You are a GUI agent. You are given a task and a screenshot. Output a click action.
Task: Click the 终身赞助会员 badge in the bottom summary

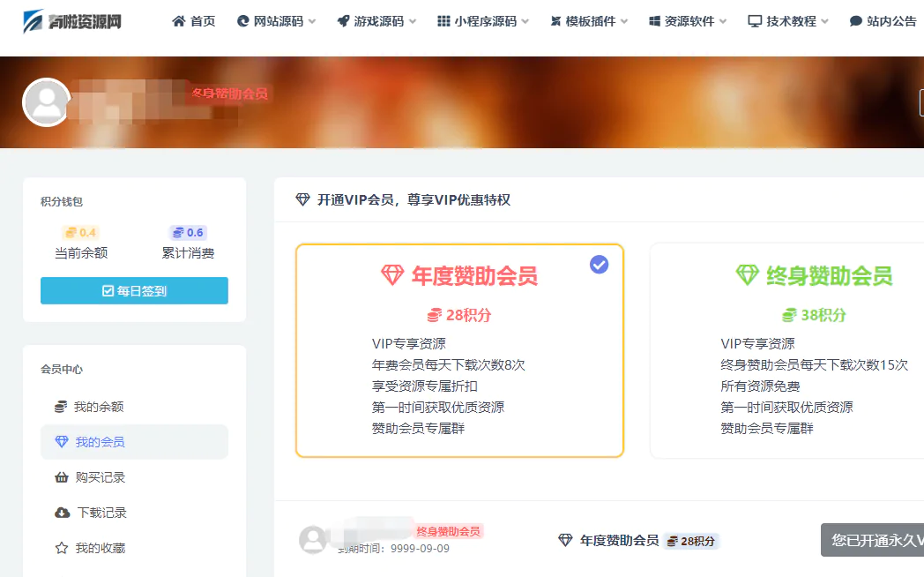point(448,532)
